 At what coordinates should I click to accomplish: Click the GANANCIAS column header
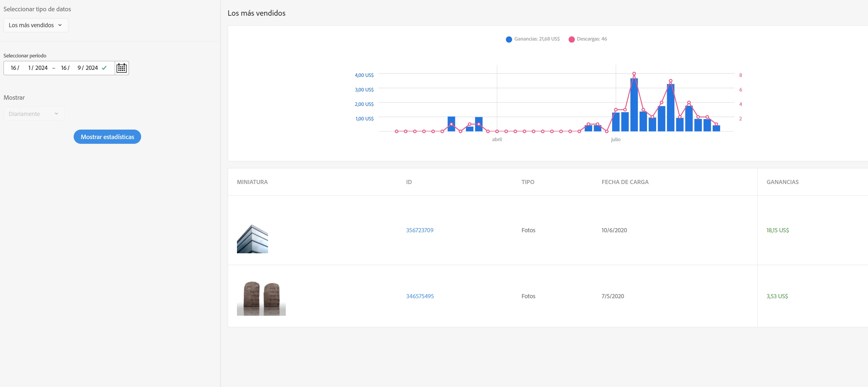[782, 182]
